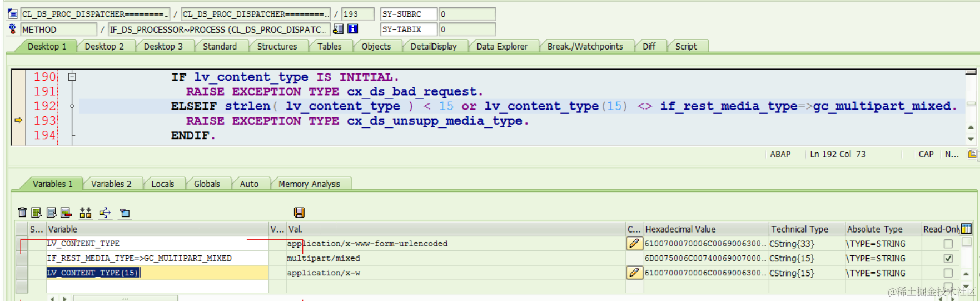
Task: Click the ABAP language status entry
Action: [780, 154]
